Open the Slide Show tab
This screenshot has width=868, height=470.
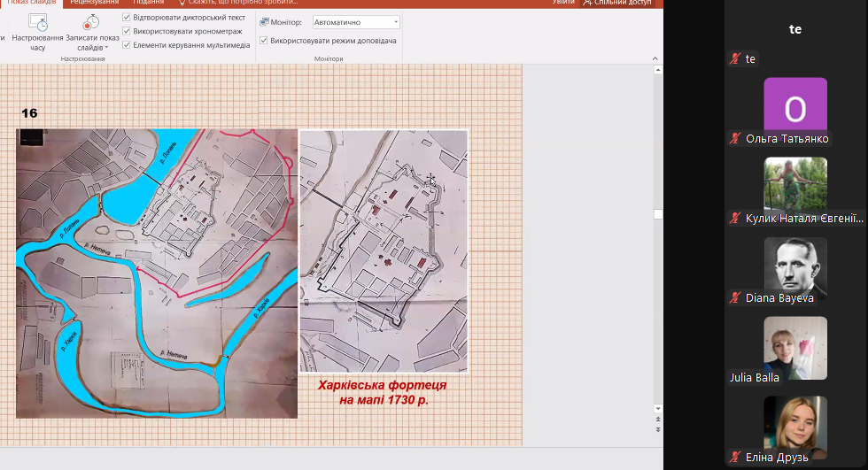pyautogui.click(x=32, y=3)
